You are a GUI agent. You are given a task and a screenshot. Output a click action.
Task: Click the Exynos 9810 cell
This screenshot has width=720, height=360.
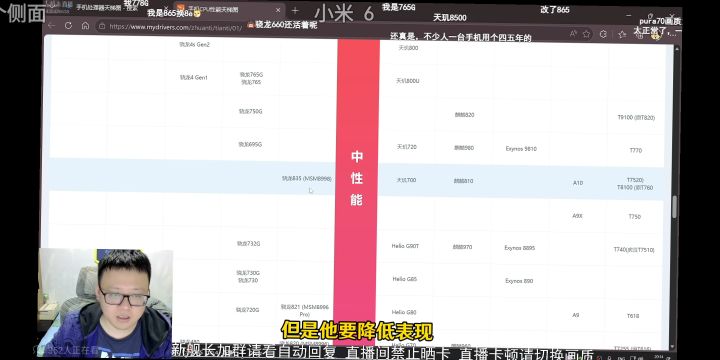coord(521,149)
